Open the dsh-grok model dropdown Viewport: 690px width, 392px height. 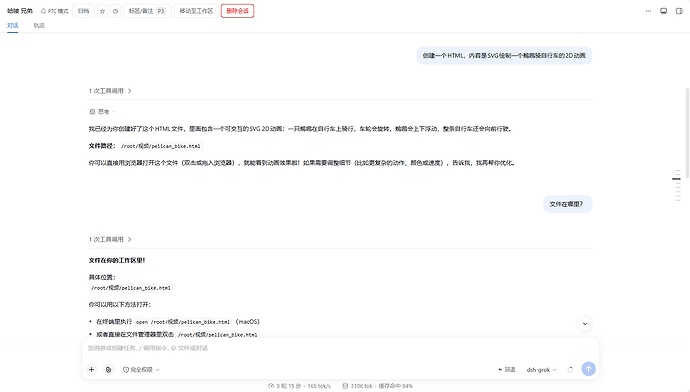coord(541,370)
